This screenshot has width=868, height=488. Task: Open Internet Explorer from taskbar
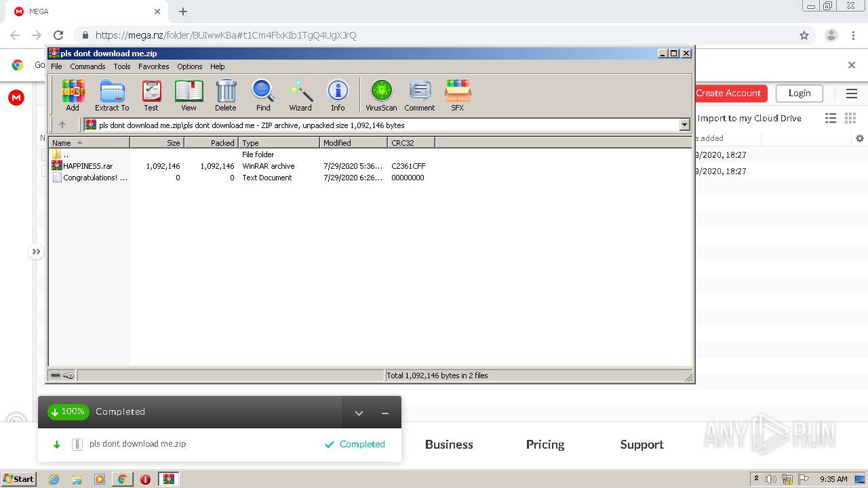click(54, 479)
